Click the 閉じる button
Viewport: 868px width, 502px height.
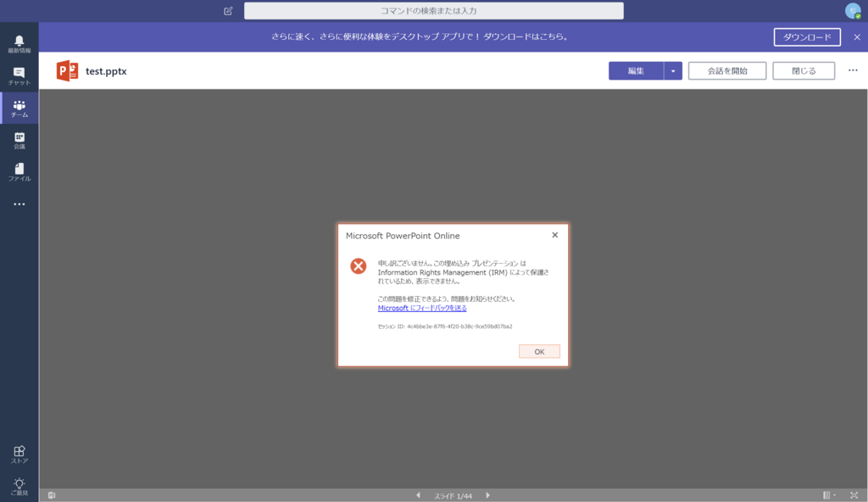pos(804,71)
